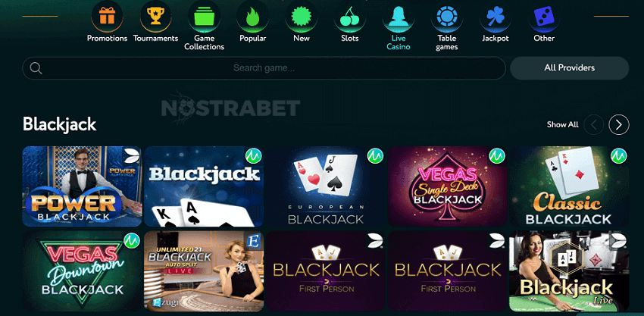The height and width of the screenshot is (316, 644).
Task: Open the Tournaments trophy icon
Action: [x=155, y=17]
